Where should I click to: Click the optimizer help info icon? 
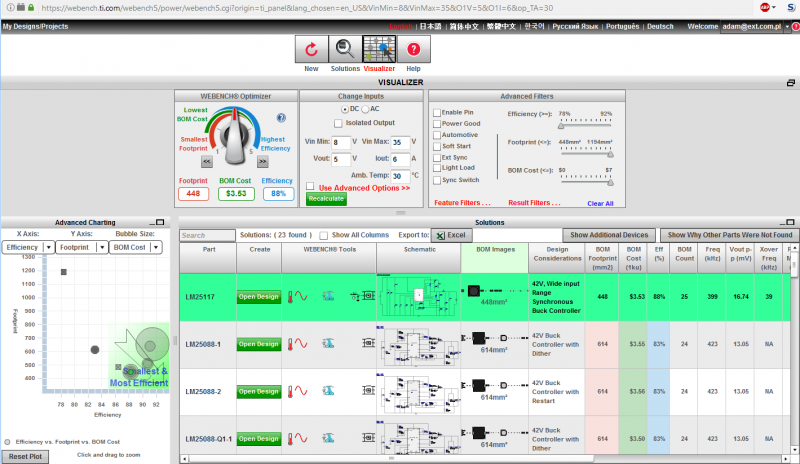click(x=282, y=118)
